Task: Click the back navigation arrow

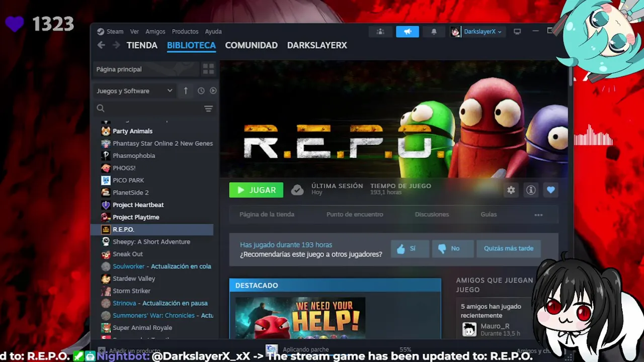Action: click(101, 45)
